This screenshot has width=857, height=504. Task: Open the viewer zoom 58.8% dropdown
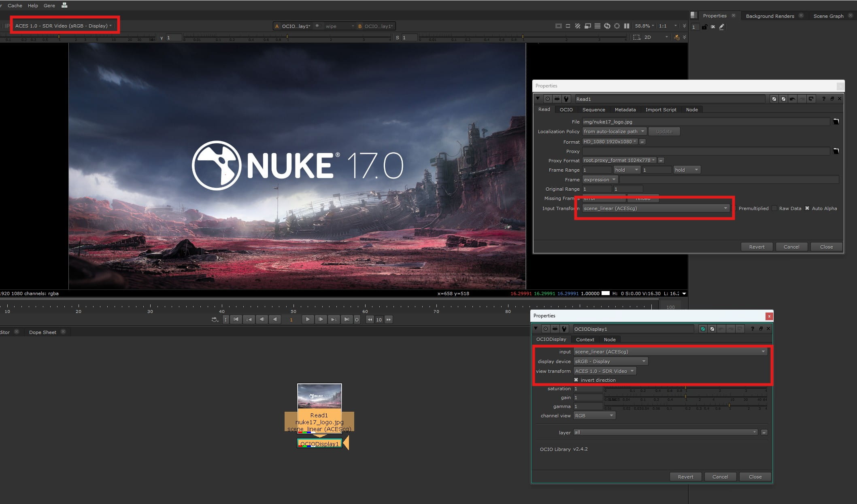point(644,26)
